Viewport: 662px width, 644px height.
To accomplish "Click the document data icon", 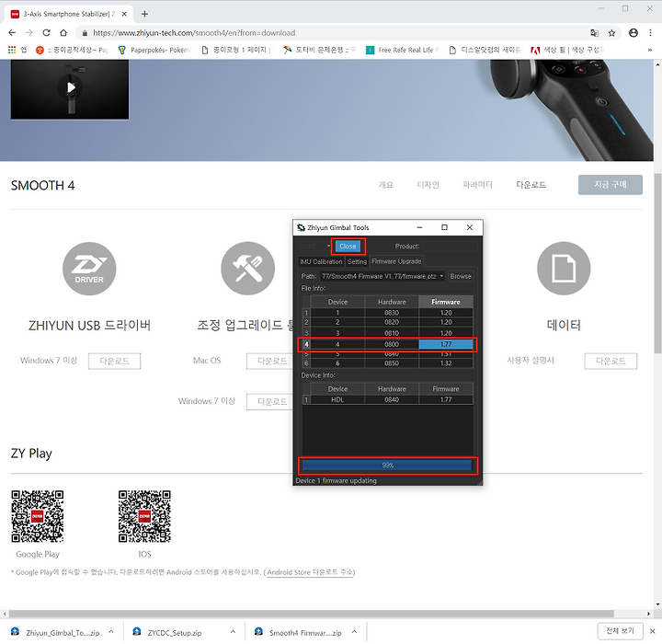I will click(x=564, y=269).
